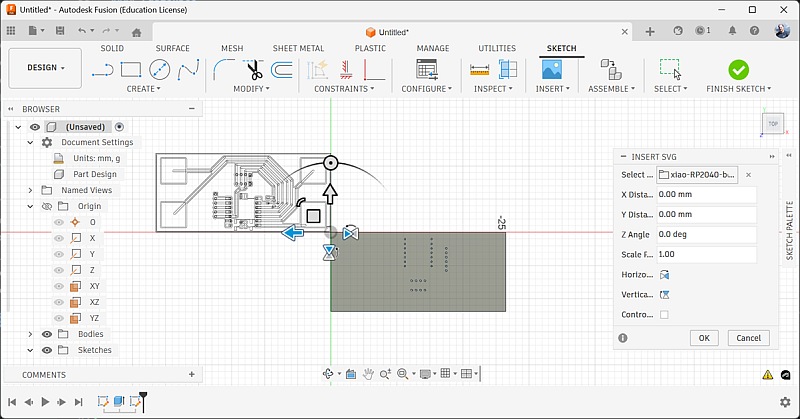Viewport: 800px width, 419px height.
Task: Switch to the PLASTIC tab
Action: point(370,48)
